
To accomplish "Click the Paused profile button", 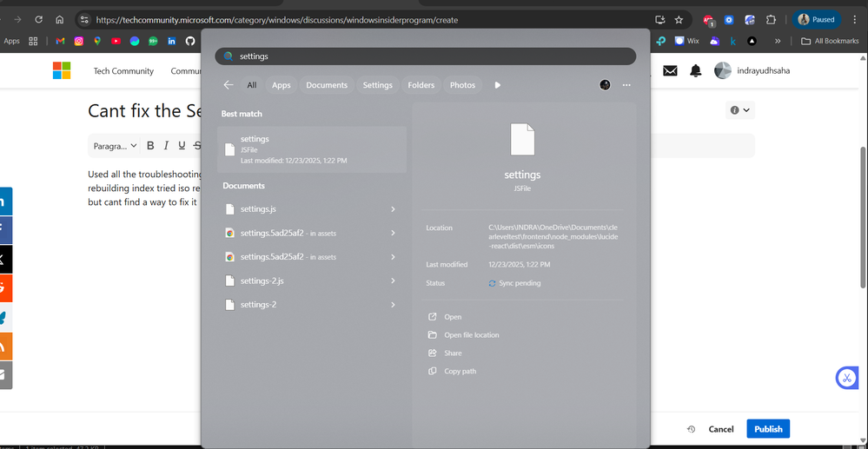I will point(817,19).
